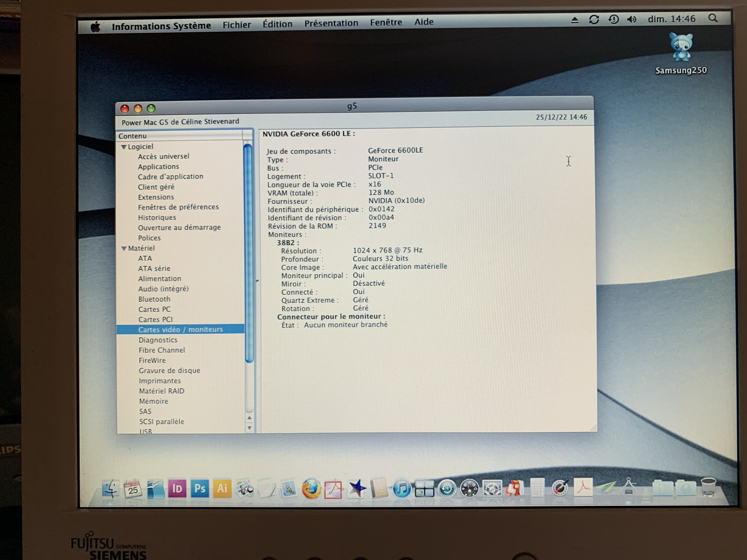Click the menu bar clock dim. 14:46

point(671,19)
